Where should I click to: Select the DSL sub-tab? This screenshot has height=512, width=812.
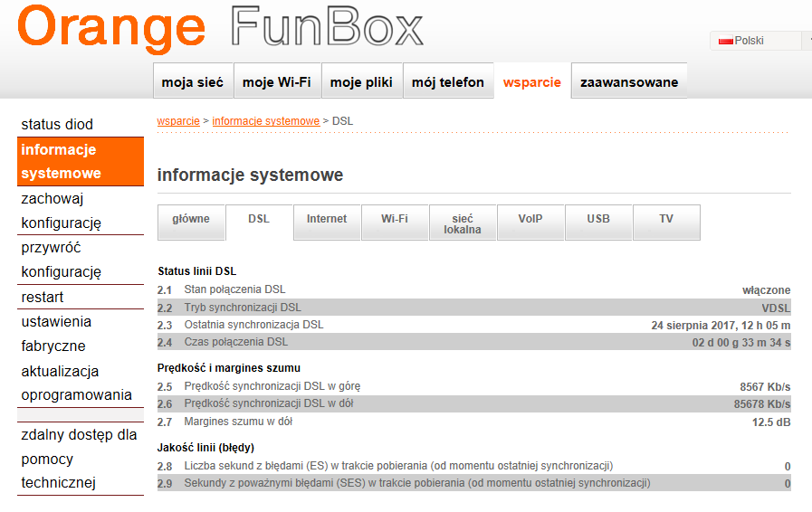259,223
